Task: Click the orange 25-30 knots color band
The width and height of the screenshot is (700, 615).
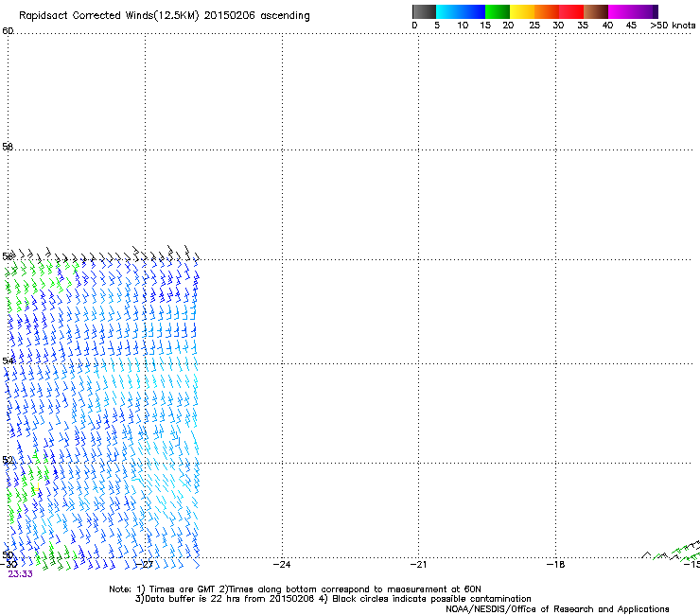Action: [x=547, y=11]
